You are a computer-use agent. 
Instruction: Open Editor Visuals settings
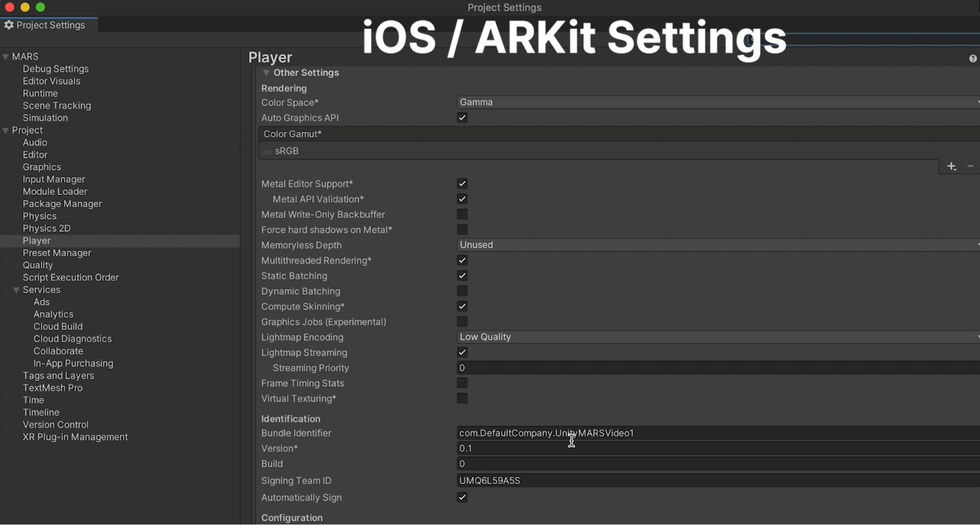[x=51, y=81]
